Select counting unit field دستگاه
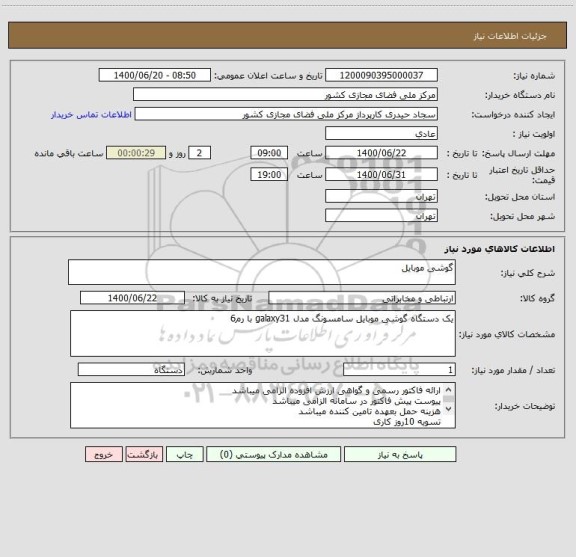 point(131,370)
